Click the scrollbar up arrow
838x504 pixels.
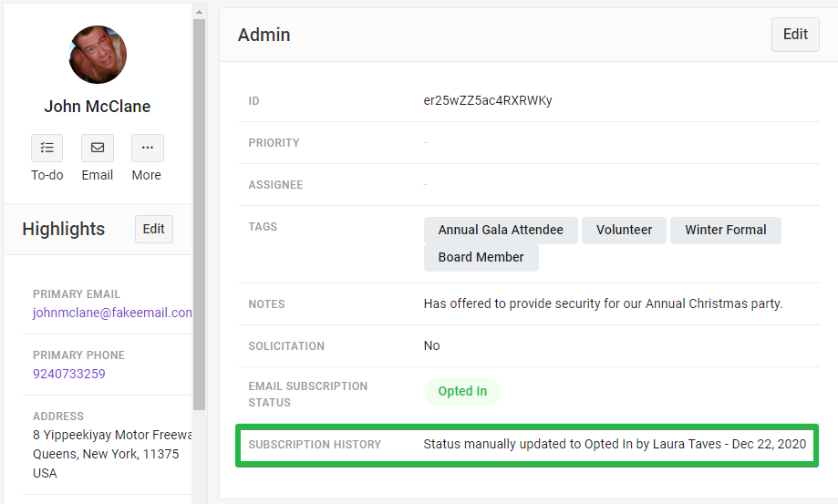click(x=200, y=12)
